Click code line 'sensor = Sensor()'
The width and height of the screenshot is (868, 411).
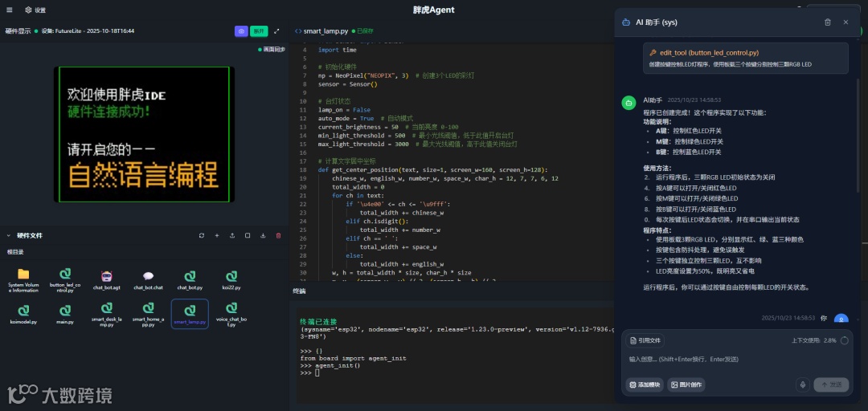[x=348, y=84]
